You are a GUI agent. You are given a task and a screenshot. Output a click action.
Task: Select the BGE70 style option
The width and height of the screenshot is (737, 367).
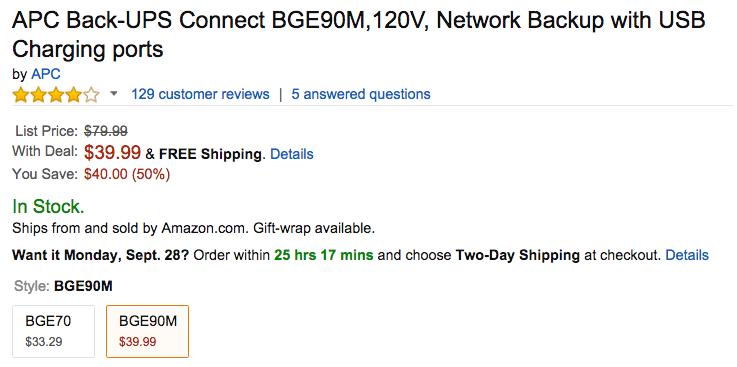click(x=54, y=331)
